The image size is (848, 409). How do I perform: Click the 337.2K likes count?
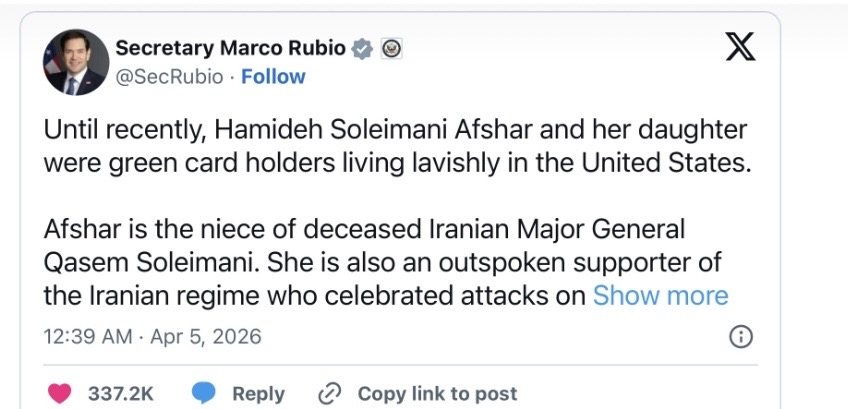click(121, 393)
